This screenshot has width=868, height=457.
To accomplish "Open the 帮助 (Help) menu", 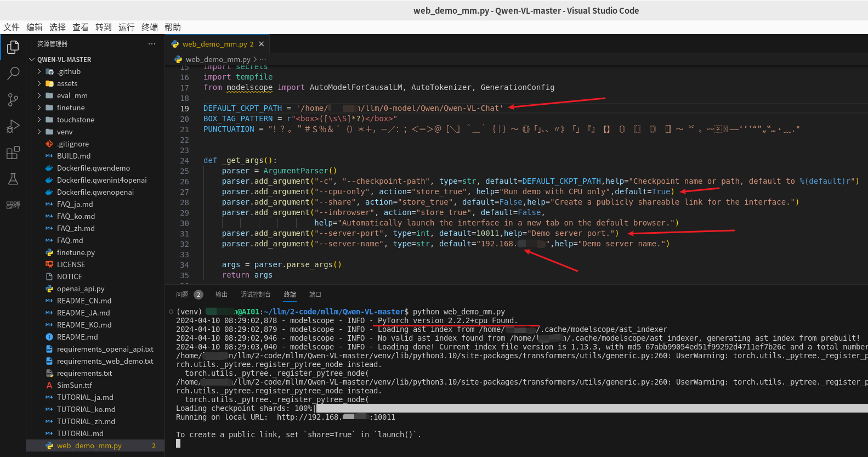I will [173, 27].
